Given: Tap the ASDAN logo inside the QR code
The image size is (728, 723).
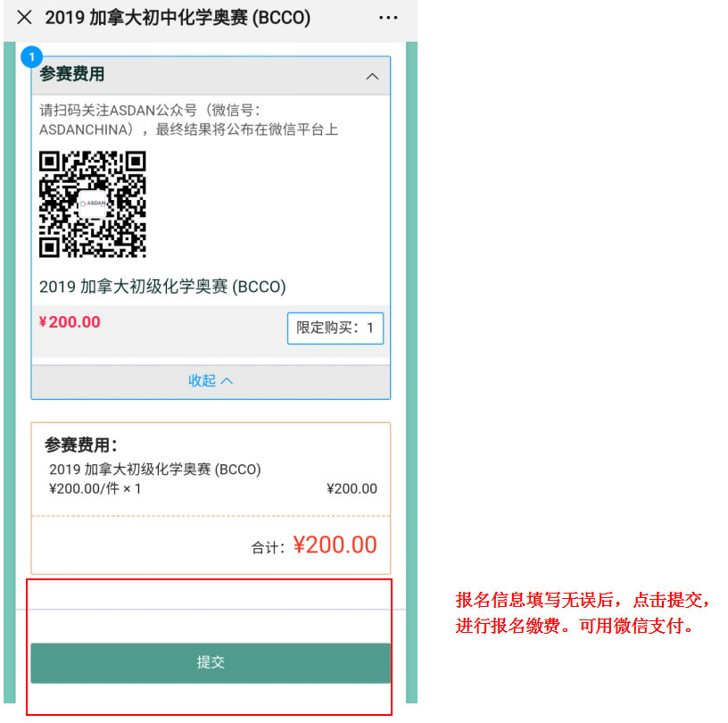Looking at the screenshot, I should [x=93, y=204].
